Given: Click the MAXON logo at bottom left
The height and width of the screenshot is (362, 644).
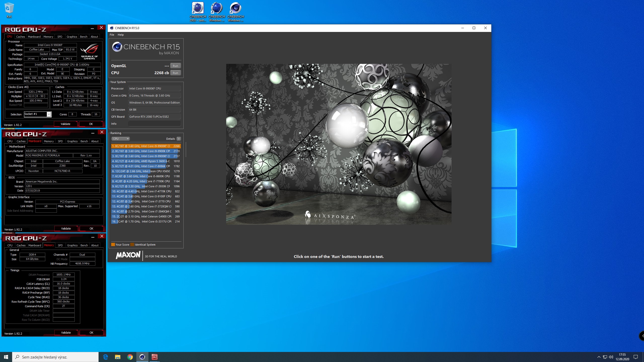Looking at the screenshot, I should (128, 255).
